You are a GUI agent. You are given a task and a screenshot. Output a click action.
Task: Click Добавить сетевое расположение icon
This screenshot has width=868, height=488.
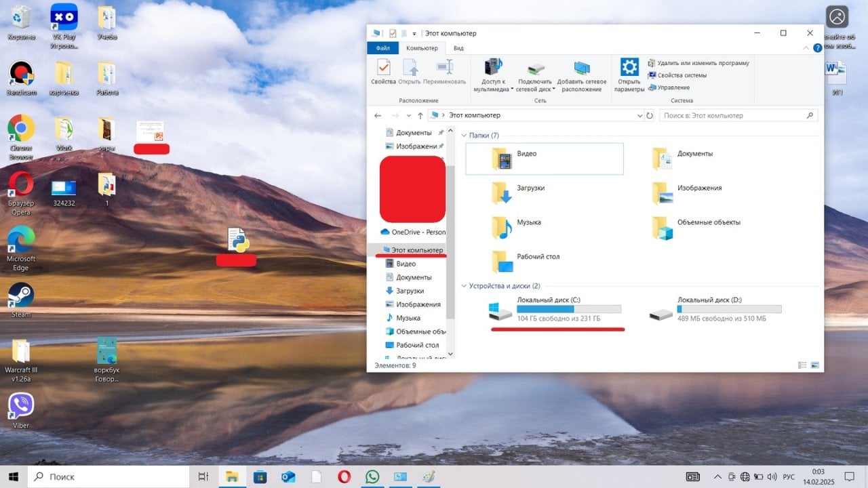(x=582, y=75)
